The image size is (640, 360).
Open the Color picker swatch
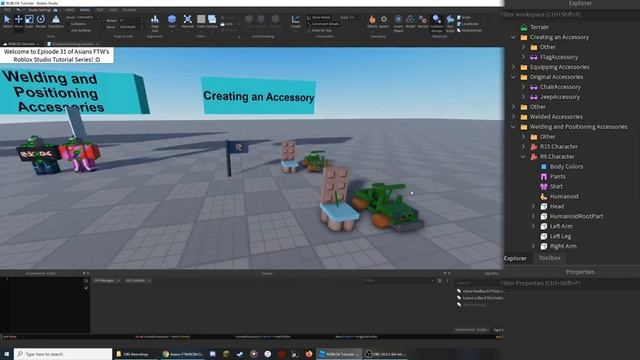click(x=201, y=21)
